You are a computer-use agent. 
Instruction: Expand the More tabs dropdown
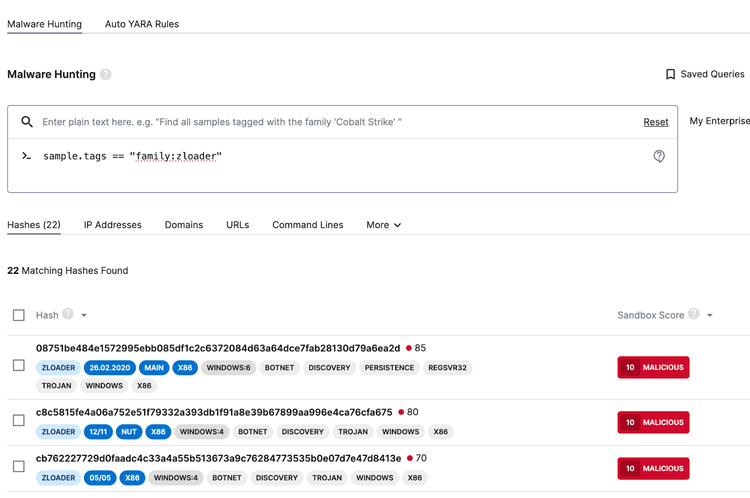coord(383,225)
